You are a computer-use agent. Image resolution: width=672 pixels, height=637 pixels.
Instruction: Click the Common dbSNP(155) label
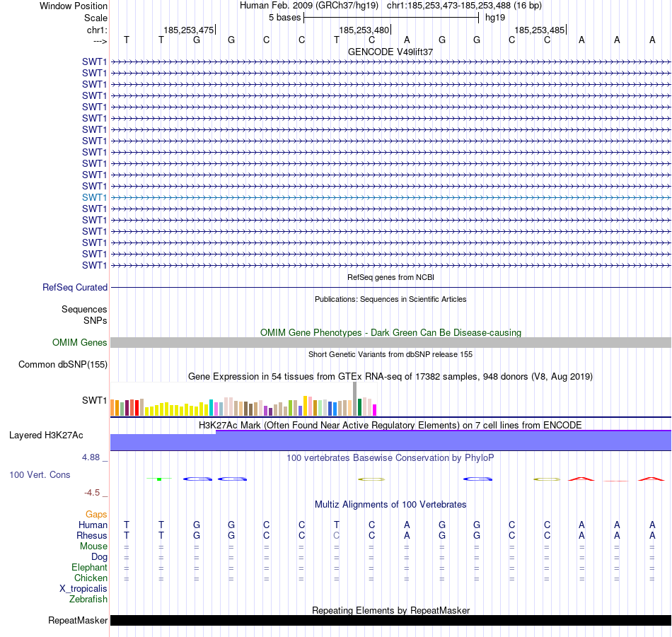point(63,365)
